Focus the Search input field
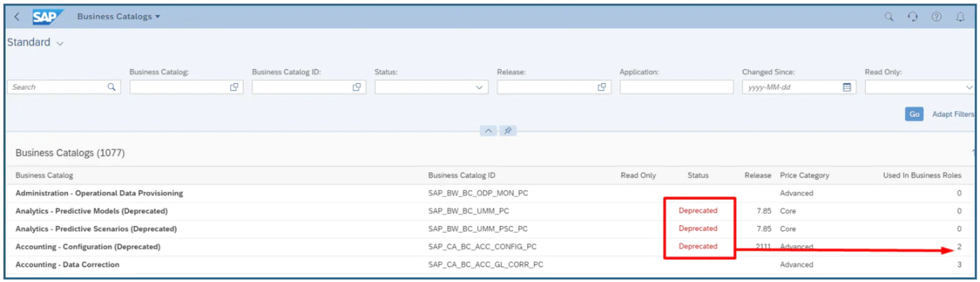This screenshot has width=980, height=282. [64, 87]
